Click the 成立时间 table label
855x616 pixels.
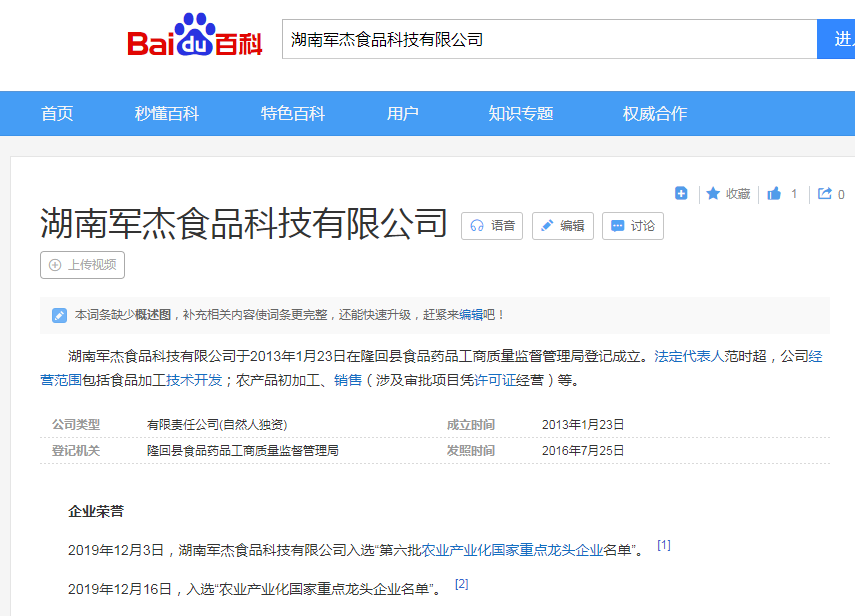[471, 425]
